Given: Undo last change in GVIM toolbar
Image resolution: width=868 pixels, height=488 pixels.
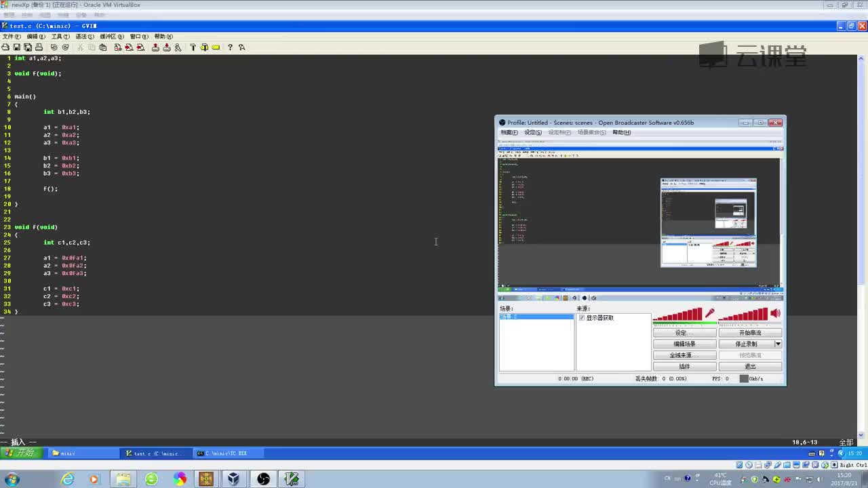Looking at the screenshot, I should click(54, 47).
